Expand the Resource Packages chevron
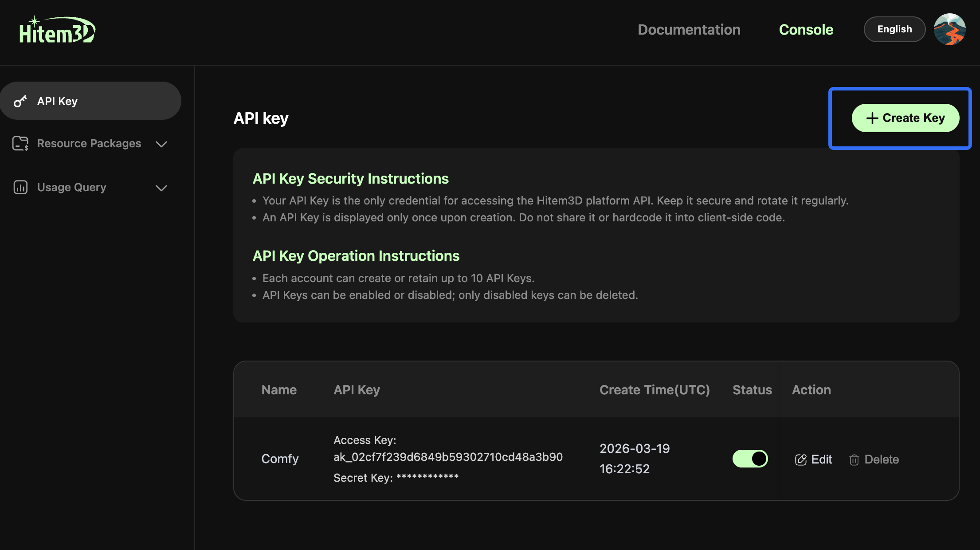Viewport: 980px width, 550px height. (x=161, y=144)
